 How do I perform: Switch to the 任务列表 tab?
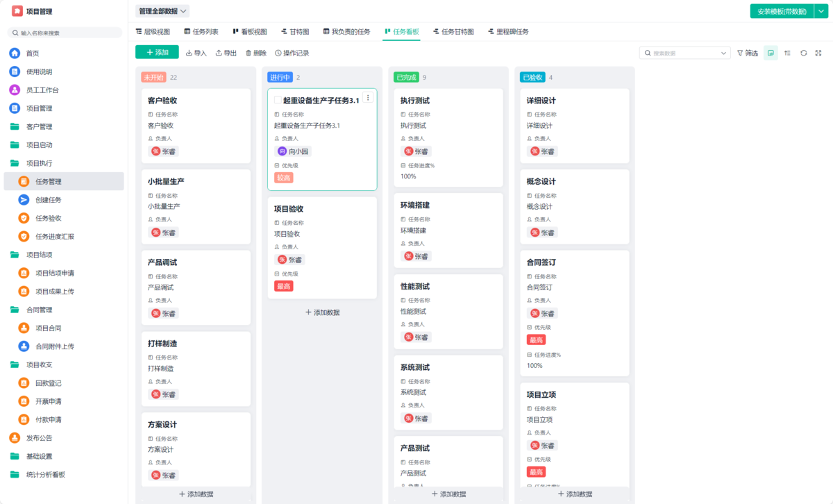pyautogui.click(x=201, y=32)
